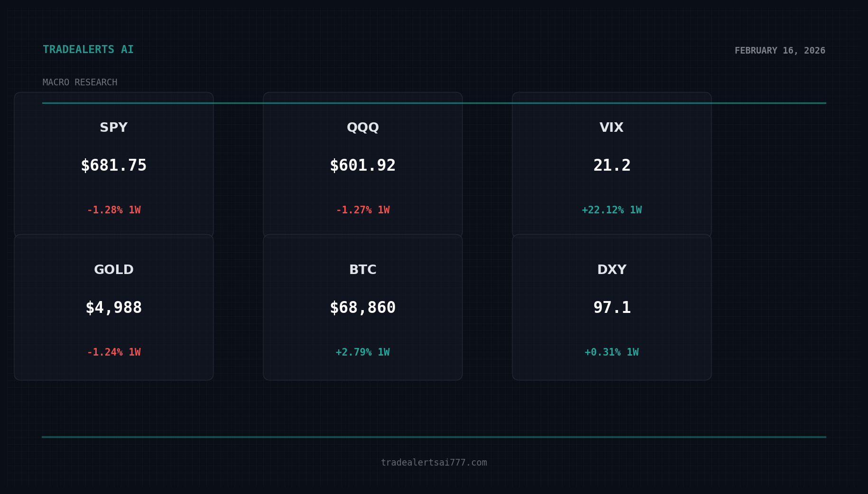The width and height of the screenshot is (868, 494).
Task: Select the MACRO RESEARCH section label
Action: pyautogui.click(x=80, y=82)
